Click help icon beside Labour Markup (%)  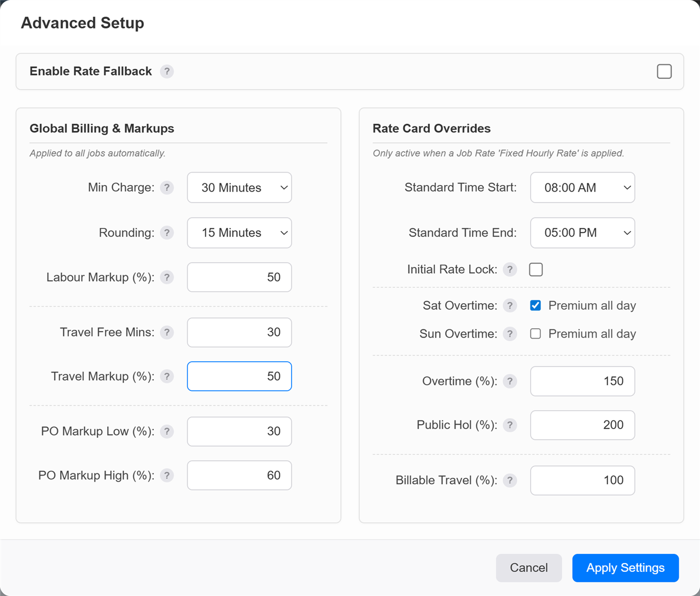coord(167,277)
